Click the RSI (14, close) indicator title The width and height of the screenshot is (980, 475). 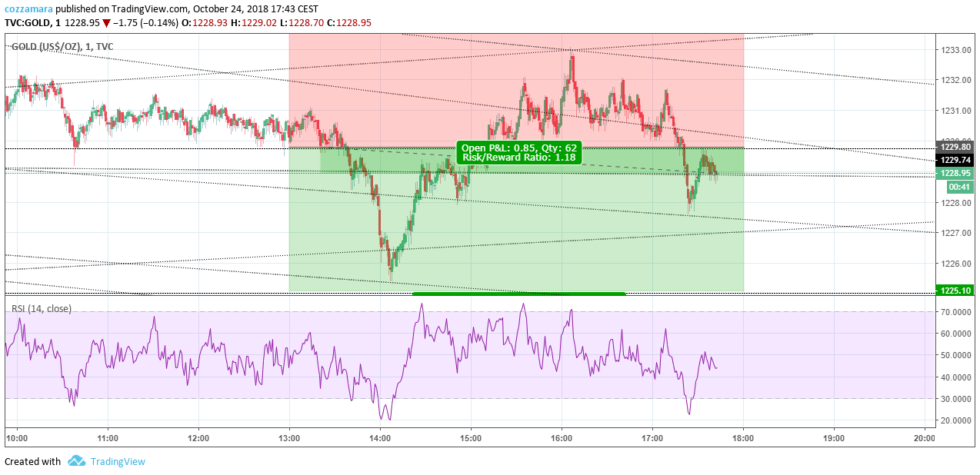[x=42, y=308]
